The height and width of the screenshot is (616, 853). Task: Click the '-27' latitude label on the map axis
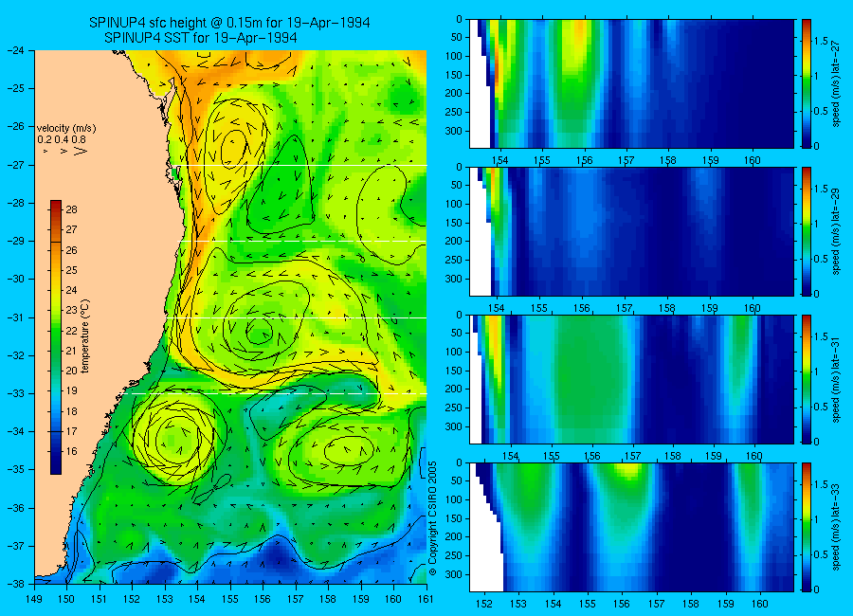(16, 165)
